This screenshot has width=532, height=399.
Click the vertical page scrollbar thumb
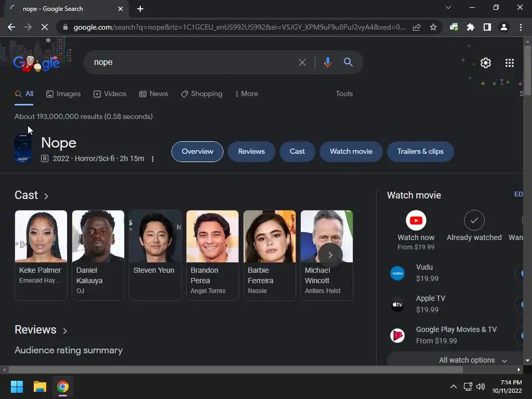(527, 70)
